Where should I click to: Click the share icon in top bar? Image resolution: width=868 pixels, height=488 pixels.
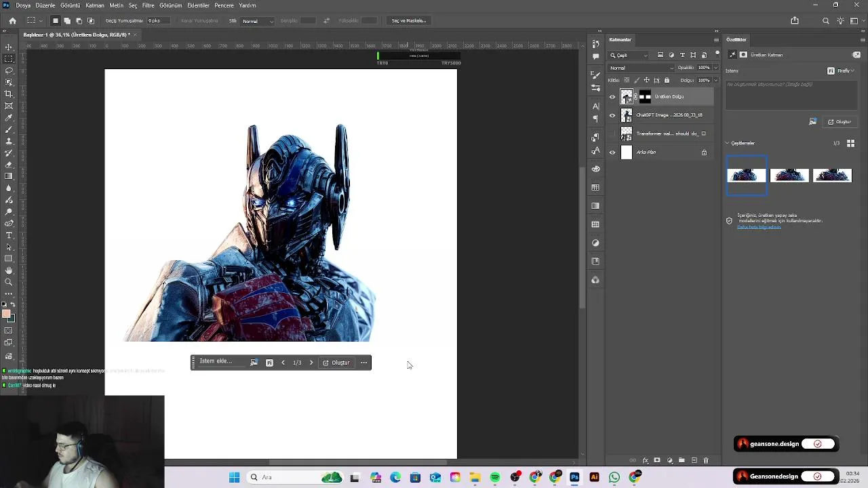point(795,21)
